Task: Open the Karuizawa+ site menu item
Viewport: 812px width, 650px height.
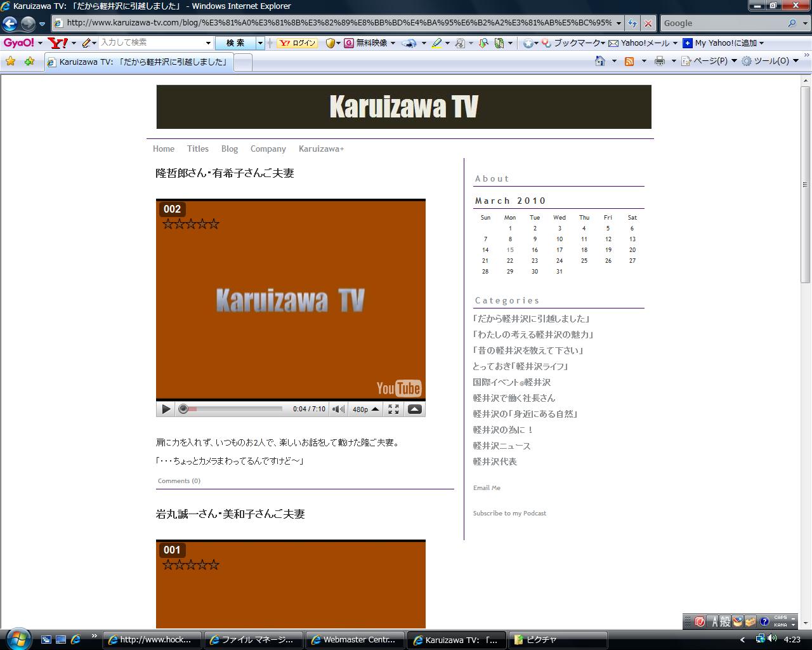Action: point(322,149)
